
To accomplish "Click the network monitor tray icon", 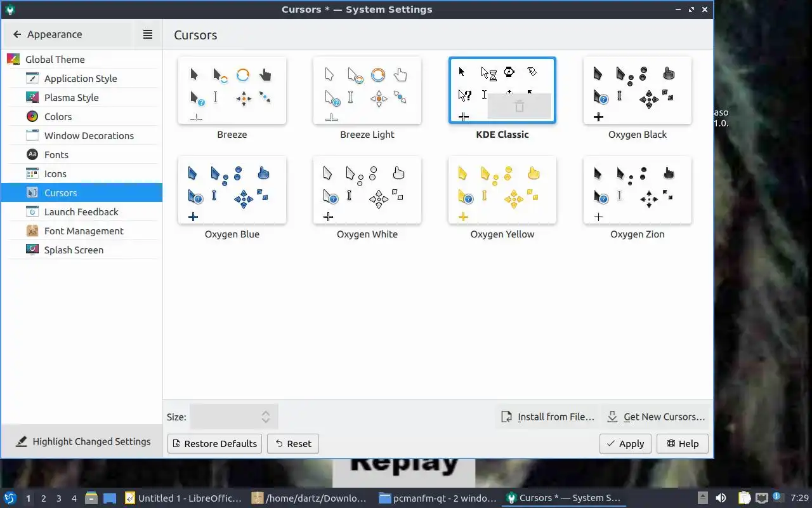I will [761, 498].
